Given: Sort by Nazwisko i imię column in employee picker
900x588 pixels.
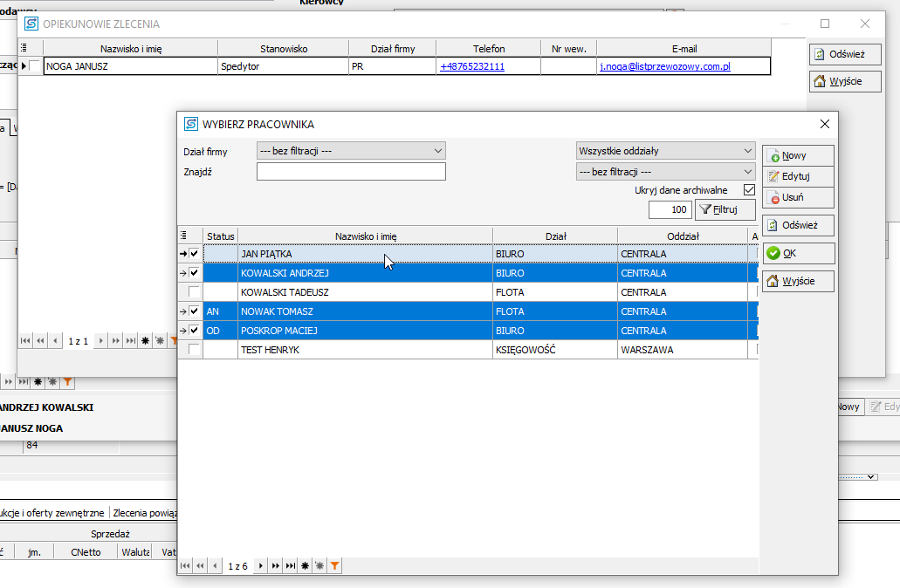Looking at the screenshot, I should coord(366,236).
